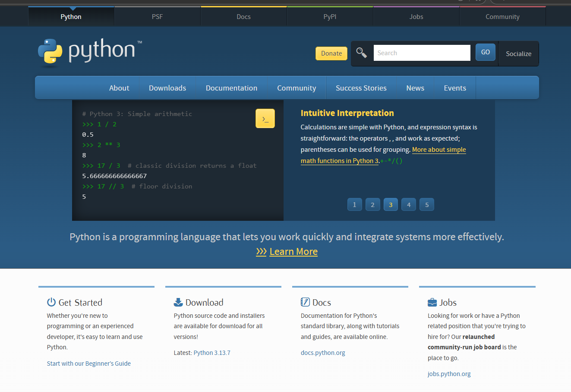Click the Jobs heading in the lower section

[x=448, y=302]
